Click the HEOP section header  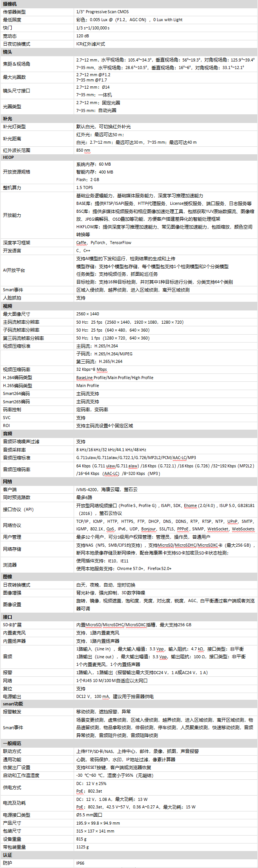tap(8, 157)
